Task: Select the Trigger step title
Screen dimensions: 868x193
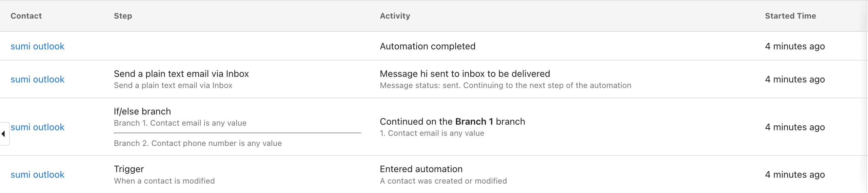Action: (129, 169)
